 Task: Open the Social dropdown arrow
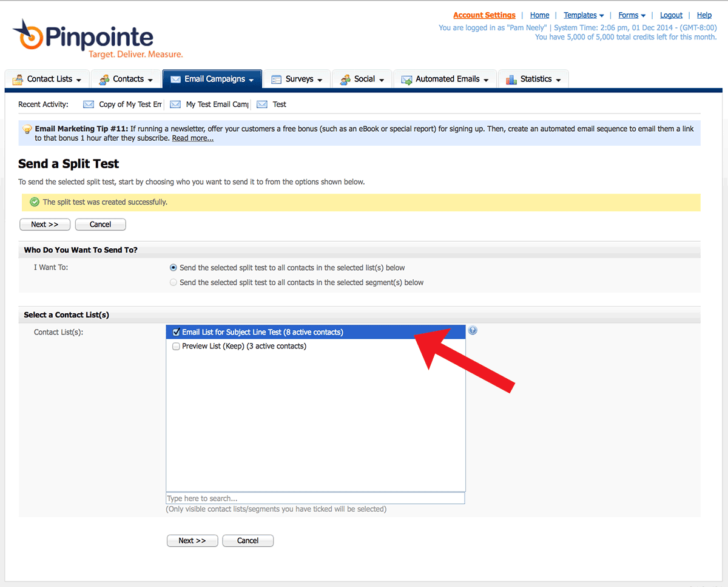click(x=382, y=80)
